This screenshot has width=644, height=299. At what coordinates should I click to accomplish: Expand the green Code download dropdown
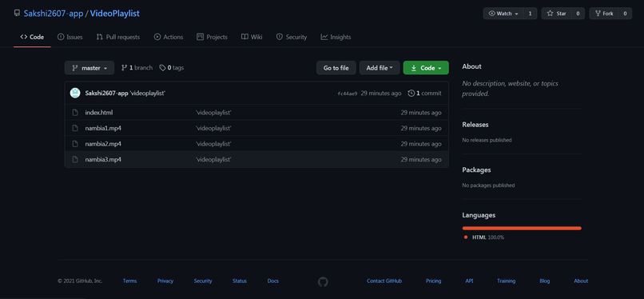click(x=426, y=68)
